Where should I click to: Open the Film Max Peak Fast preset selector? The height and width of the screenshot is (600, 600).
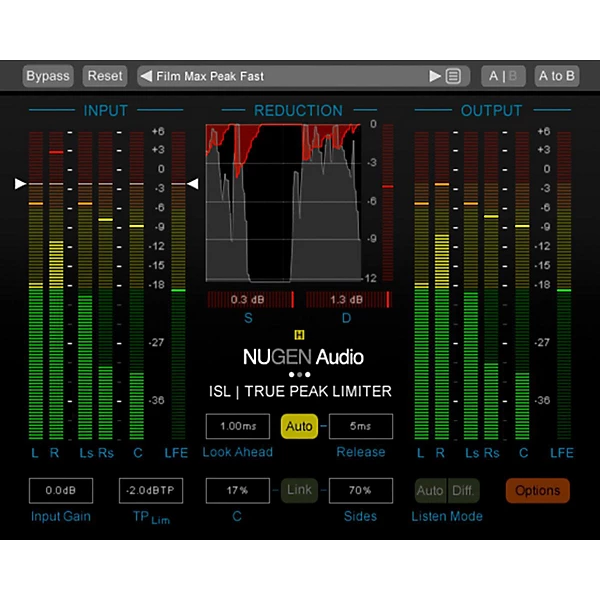click(303, 76)
